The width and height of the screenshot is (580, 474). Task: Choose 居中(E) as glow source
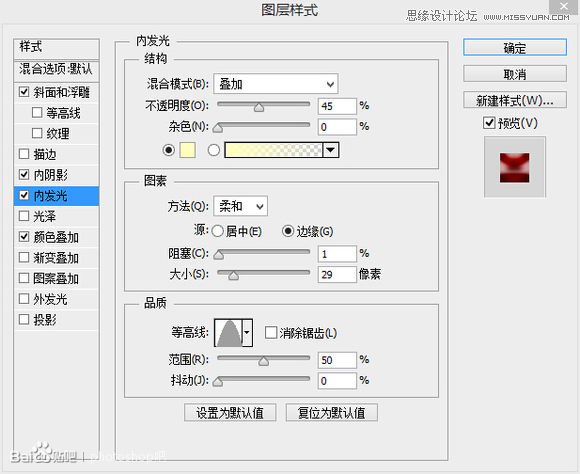tap(218, 231)
